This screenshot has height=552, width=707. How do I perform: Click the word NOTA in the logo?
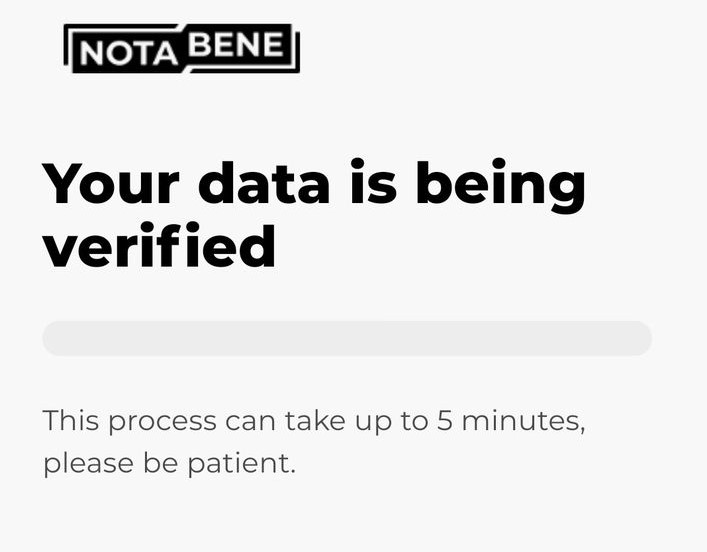129,53
